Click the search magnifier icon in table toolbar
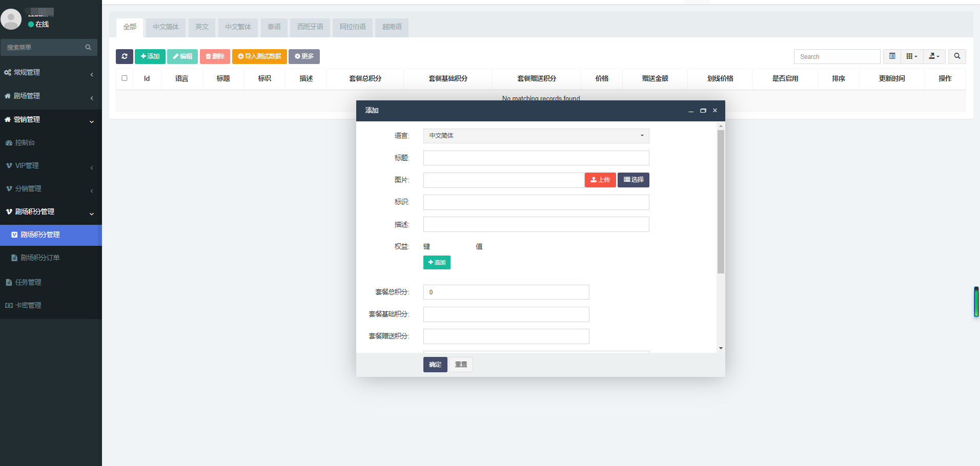 (x=957, y=56)
